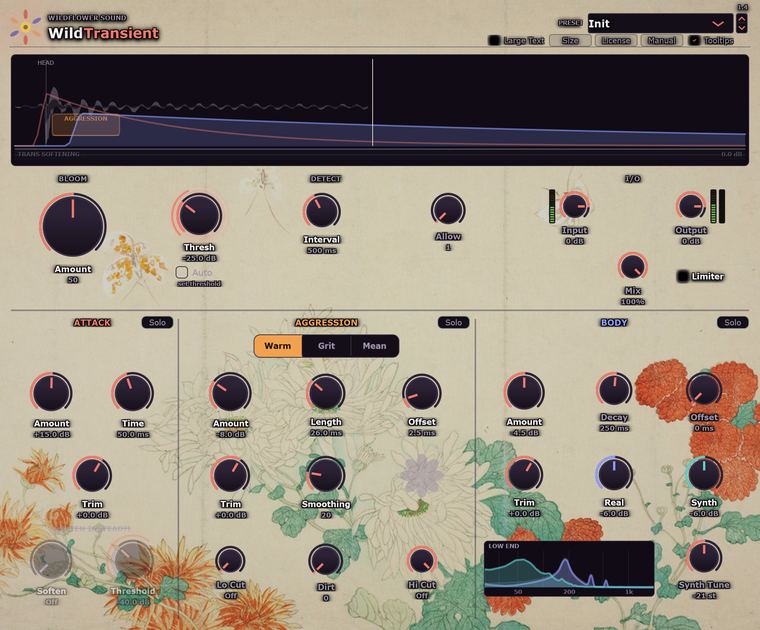Viewport: 760px width, 630px height.
Task: Solo the Aggression section
Action: tap(453, 322)
